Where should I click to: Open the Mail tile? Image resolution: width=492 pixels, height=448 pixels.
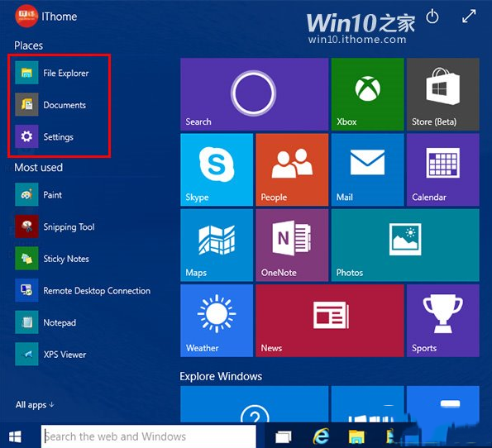click(x=367, y=169)
